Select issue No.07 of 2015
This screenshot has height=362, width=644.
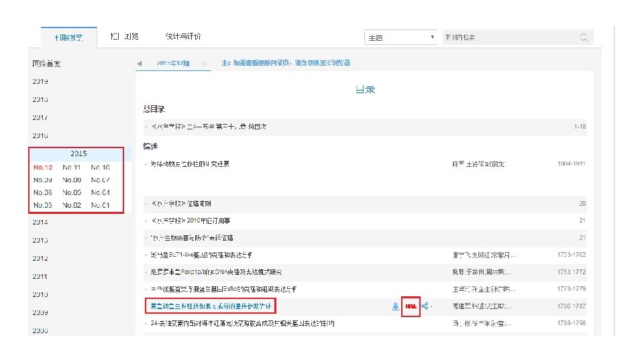click(x=100, y=180)
